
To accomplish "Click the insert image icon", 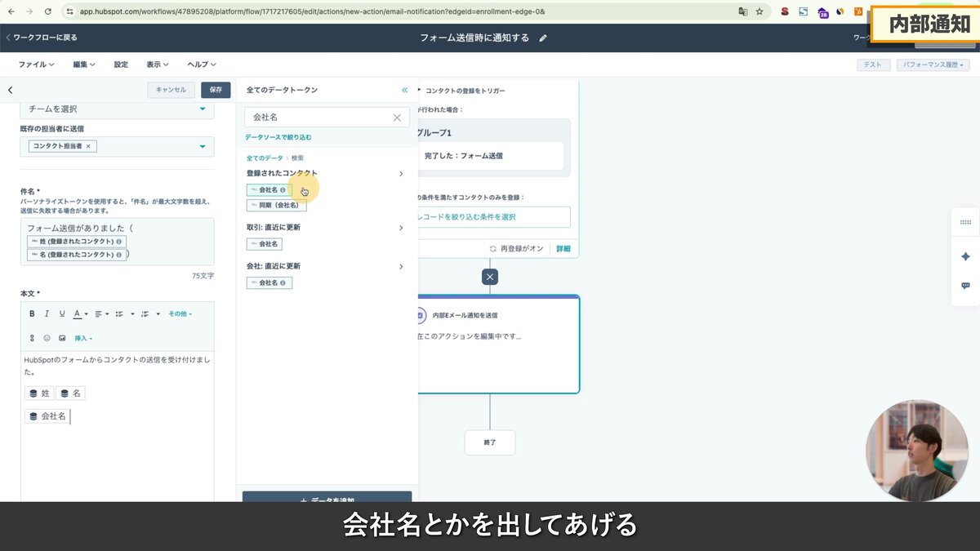I will pyautogui.click(x=63, y=337).
